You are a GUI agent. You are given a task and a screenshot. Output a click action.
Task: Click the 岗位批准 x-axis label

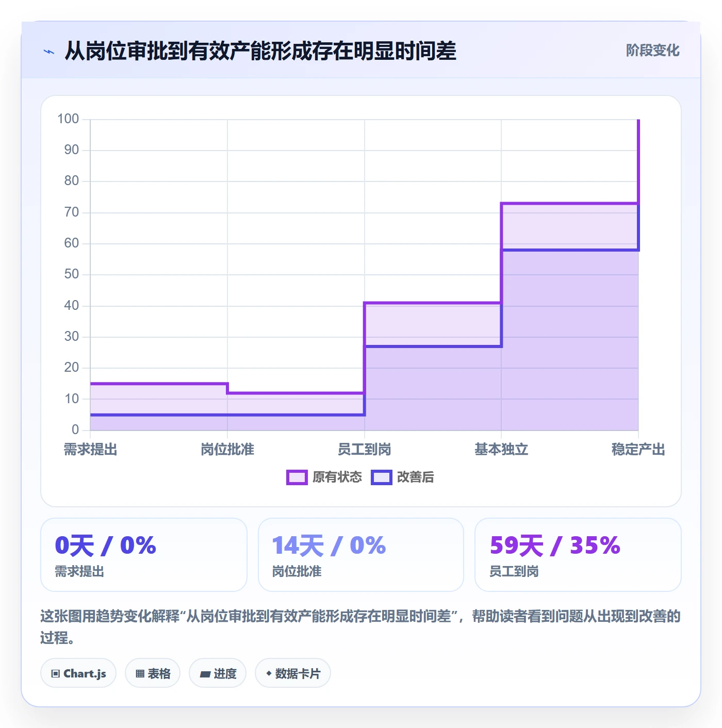[227, 450]
